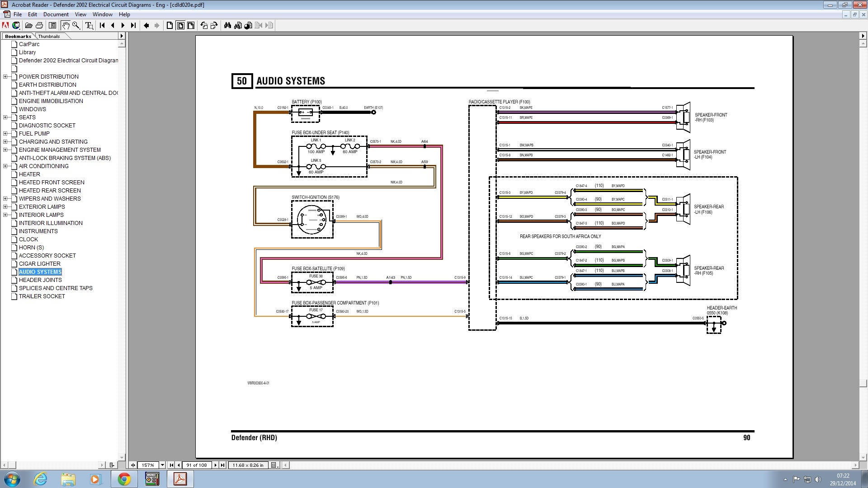Open the CarParc bookmark

[29, 44]
